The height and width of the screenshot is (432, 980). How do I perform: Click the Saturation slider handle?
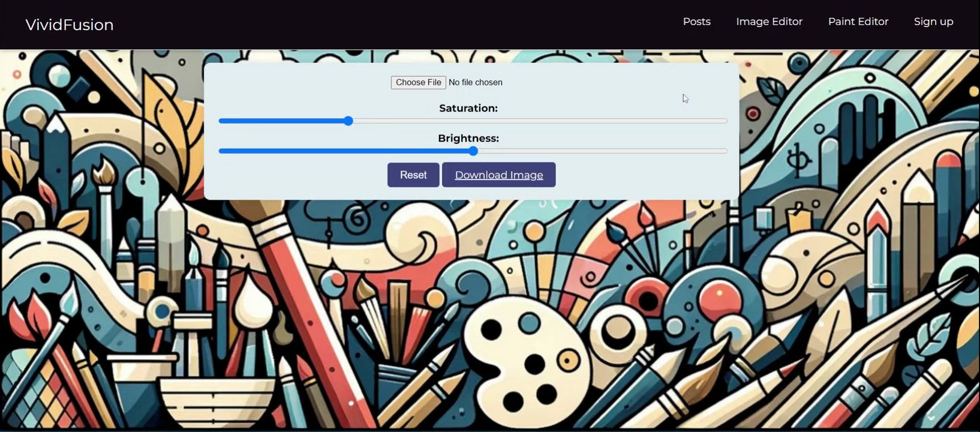348,121
